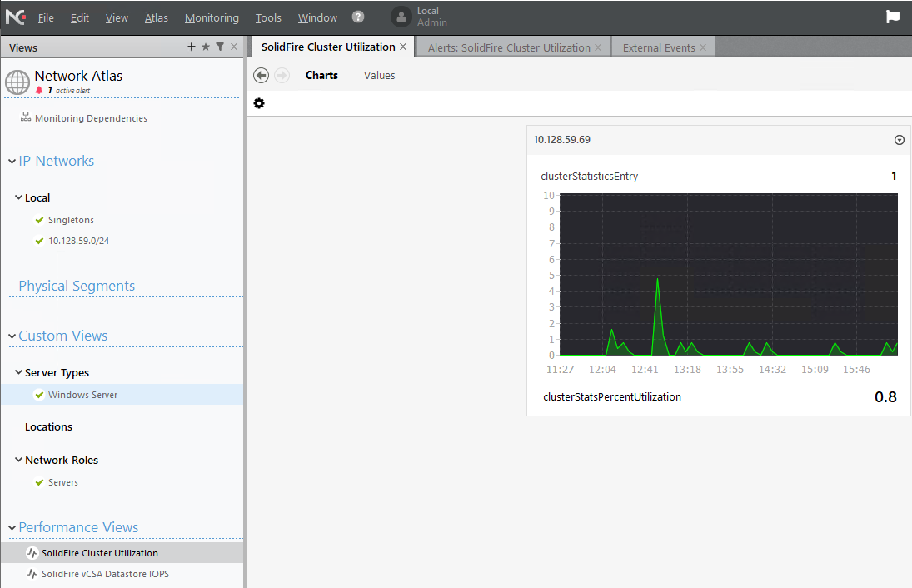
Task: Add a new view with the plus icon
Action: 192,47
